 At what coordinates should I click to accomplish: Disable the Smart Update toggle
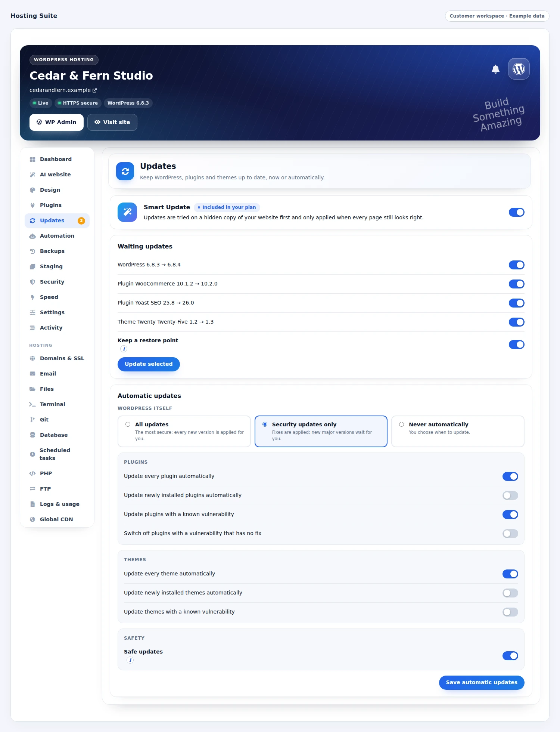(x=517, y=212)
